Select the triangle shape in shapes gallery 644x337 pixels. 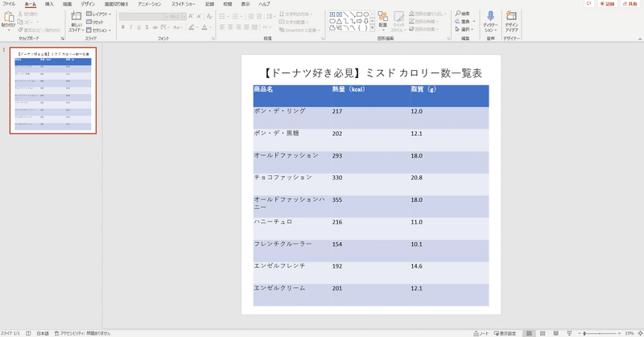click(x=339, y=22)
